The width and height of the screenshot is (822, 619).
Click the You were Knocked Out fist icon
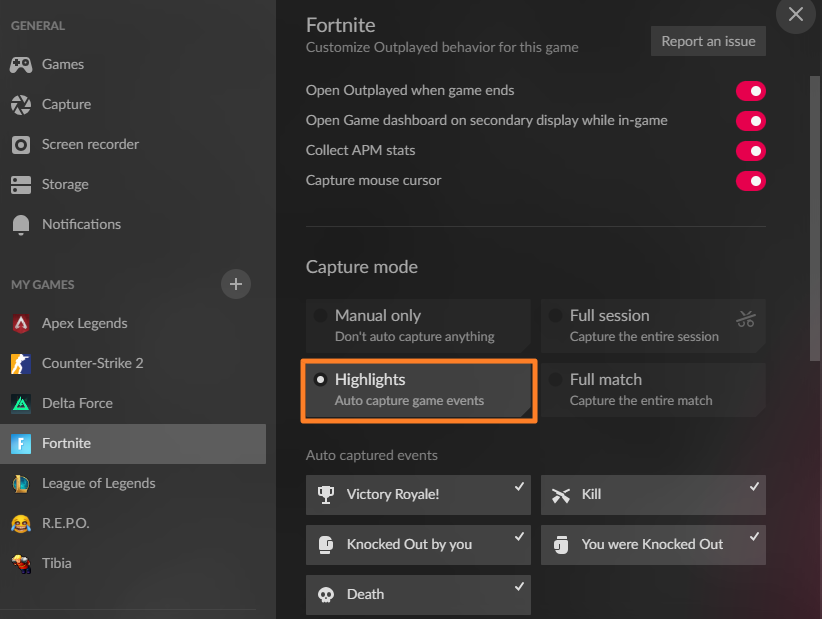click(560, 545)
